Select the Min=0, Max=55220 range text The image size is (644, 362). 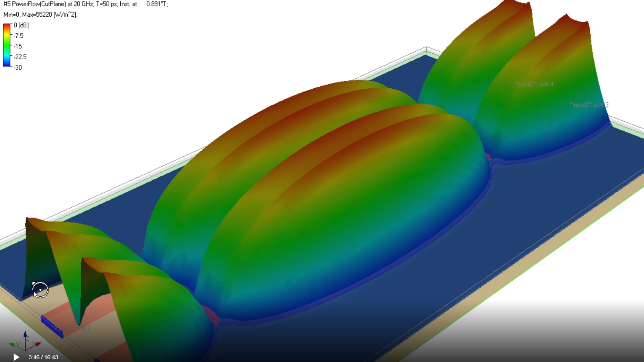40,15
